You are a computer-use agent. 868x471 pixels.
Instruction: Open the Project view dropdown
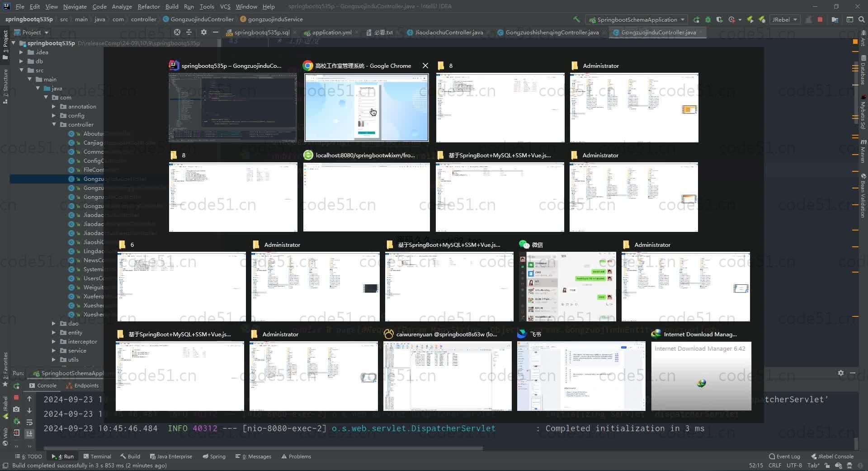(32, 32)
